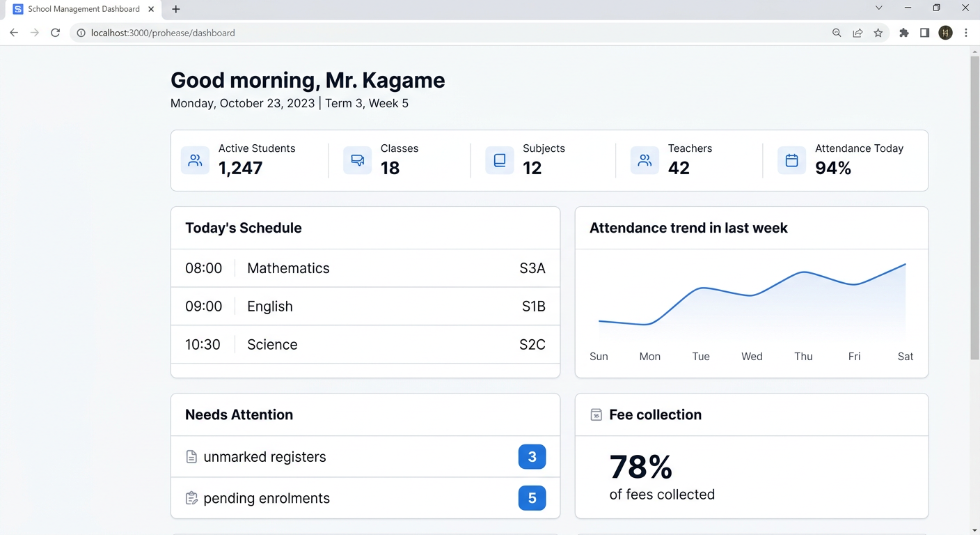Screen dimensions: 980x535
Task: Click the Subjects book icon
Action: (x=500, y=160)
